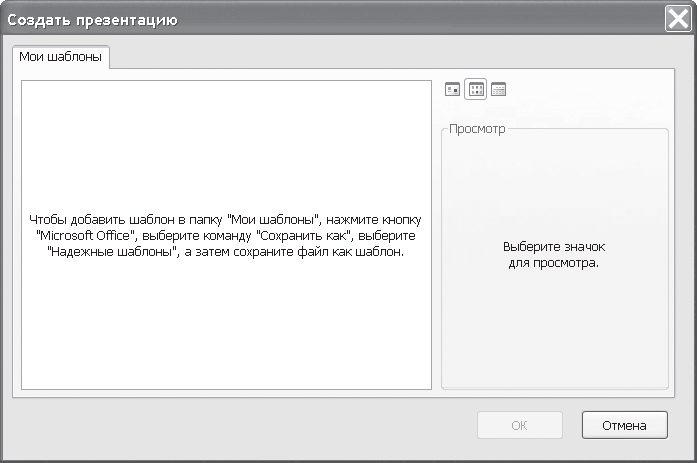This screenshot has width=697, height=463.
Task: Pick the rightmost view-mode icon
Action: pyautogui.click(x=499, y=90)
